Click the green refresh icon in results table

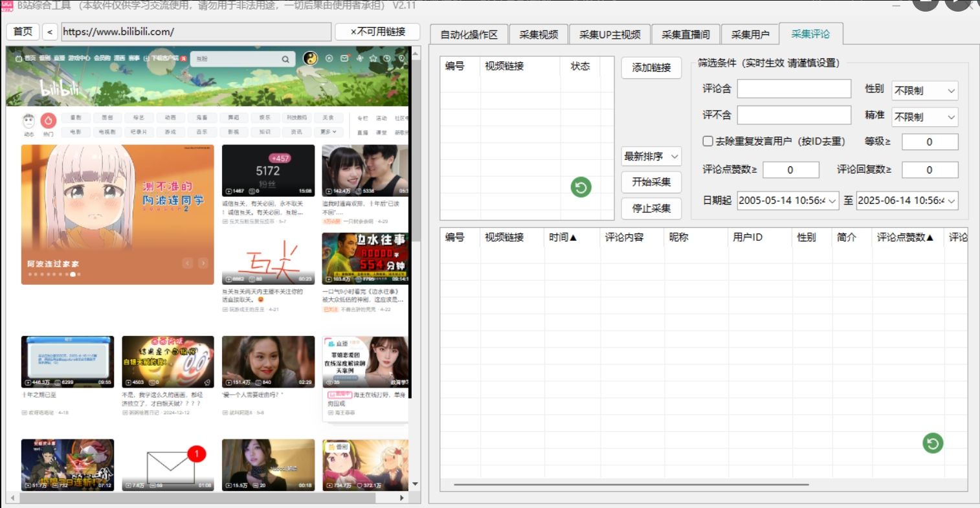[x=932, y=443]
